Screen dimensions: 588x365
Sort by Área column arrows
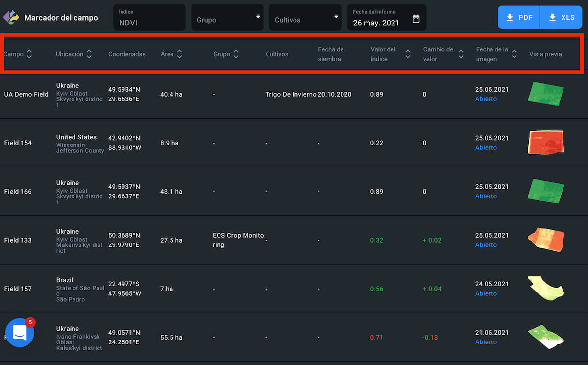coord(179,54)
